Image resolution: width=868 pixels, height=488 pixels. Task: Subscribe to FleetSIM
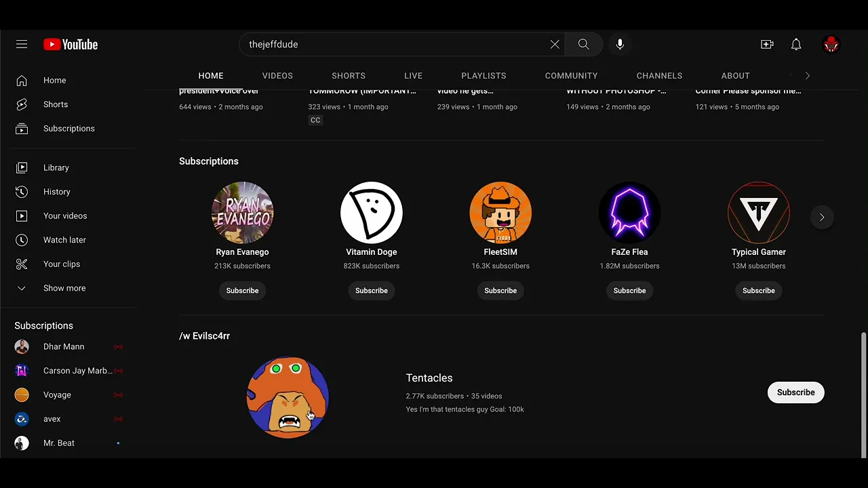point(500,291)
